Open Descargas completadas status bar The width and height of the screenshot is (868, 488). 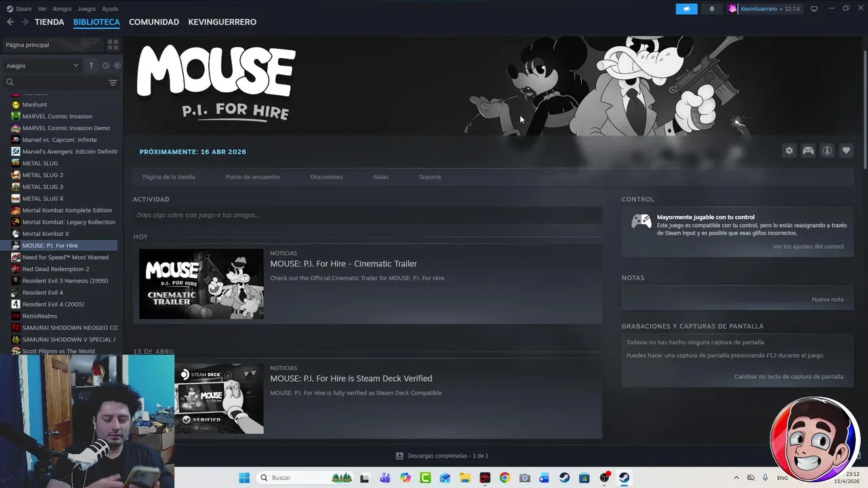coord(442,456)
